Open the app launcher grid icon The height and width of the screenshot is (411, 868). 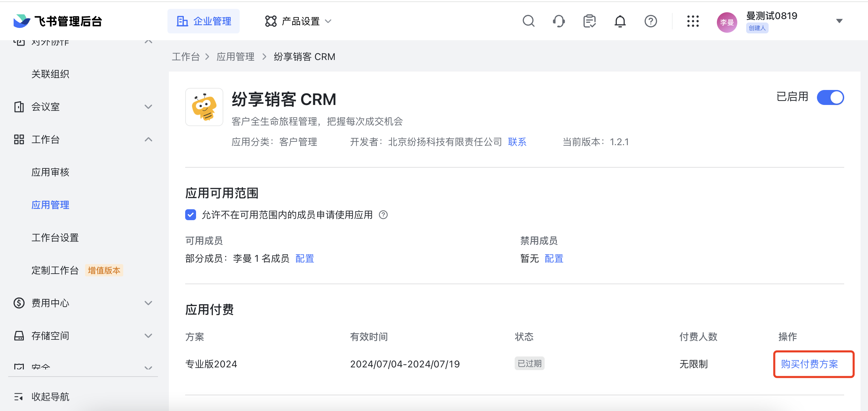[693, 21]
